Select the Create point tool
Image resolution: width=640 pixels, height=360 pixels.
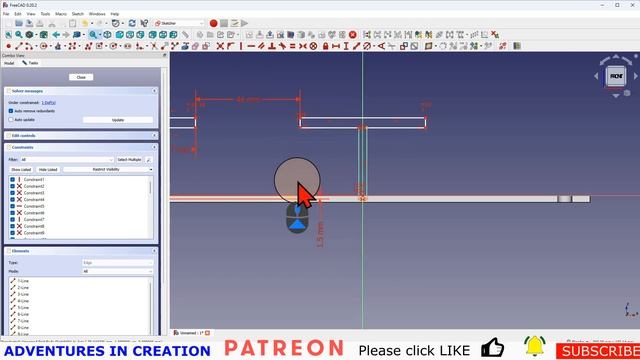tap(8, 46)
